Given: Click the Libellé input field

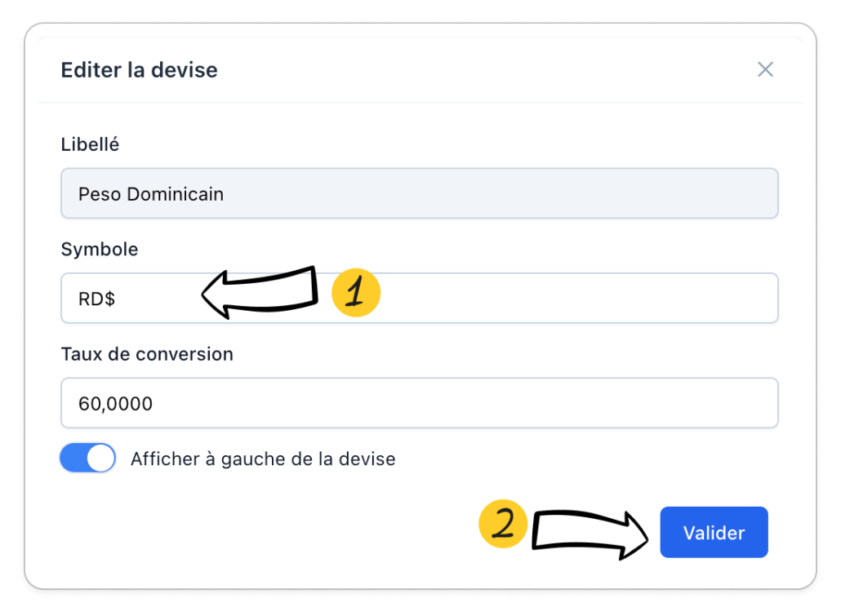Looking at the screenshot, I should pyautogui.click(x=419, y=193).
